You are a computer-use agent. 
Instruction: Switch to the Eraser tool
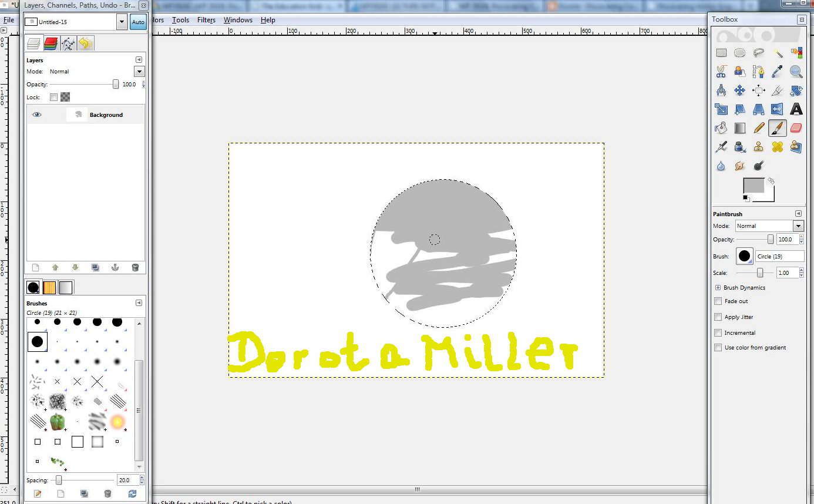[797, 128]
